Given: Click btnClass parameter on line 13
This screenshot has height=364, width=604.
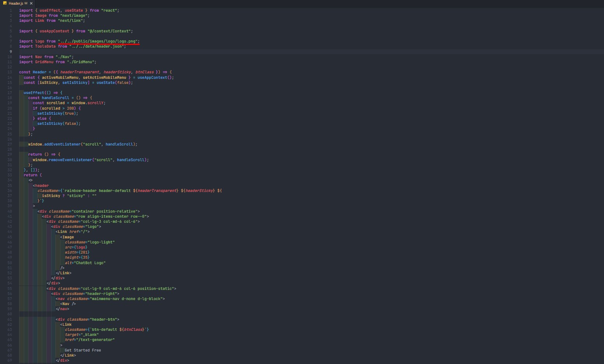Looking at the screenshot, I should [x=144, y=72].
